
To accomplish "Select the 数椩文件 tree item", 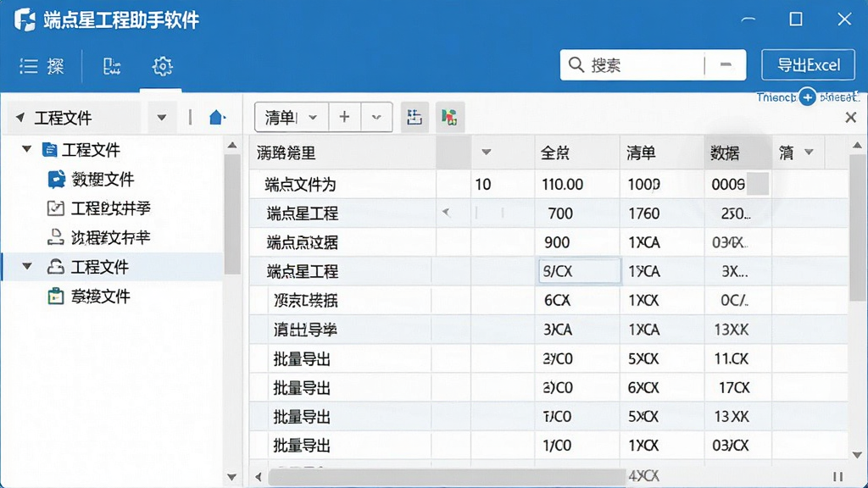I will [x=103, y=180].
